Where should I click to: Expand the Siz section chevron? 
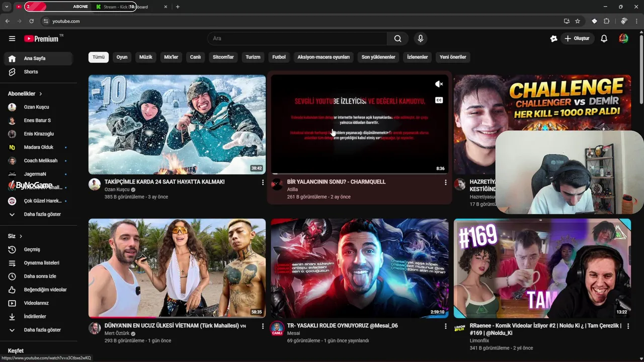21,236
